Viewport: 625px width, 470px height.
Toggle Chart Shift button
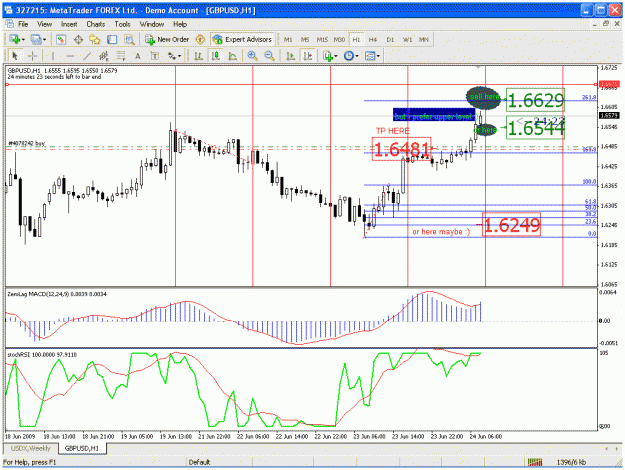pos(307,56)
